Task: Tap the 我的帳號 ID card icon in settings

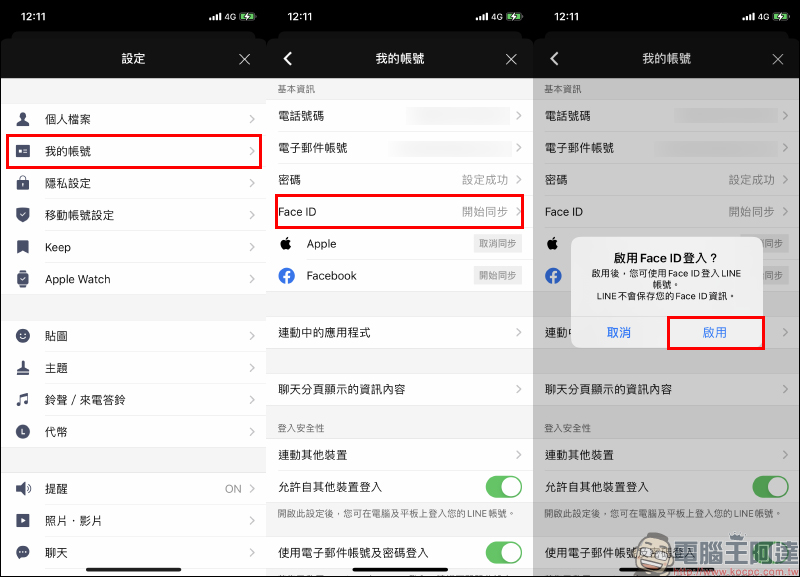Action: [22, 151]
